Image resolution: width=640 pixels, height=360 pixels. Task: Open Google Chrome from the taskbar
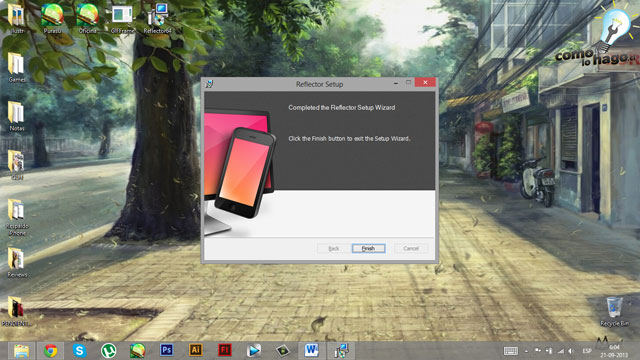click(x=51, y=351)
